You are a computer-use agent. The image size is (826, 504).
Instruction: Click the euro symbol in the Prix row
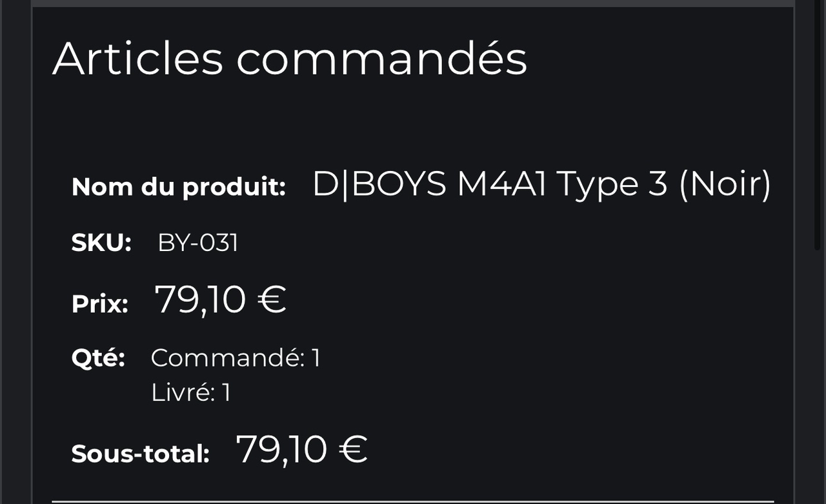[x=271, y=300]
